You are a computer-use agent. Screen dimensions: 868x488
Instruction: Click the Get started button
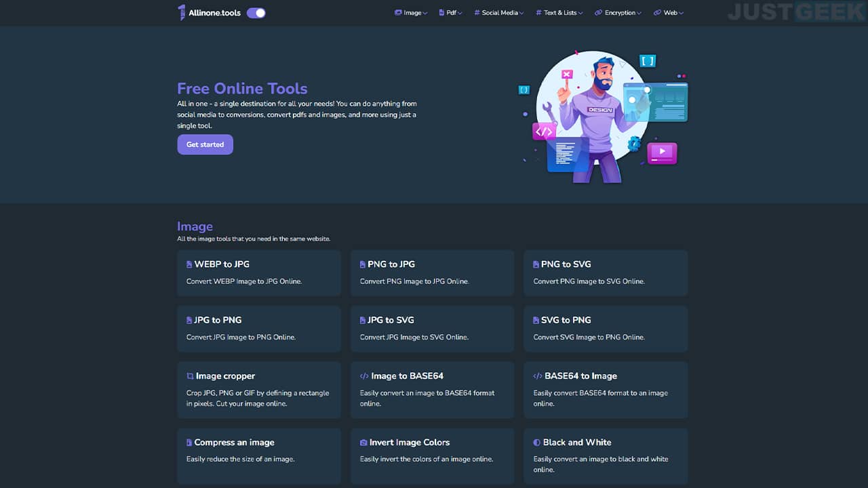pos(205,144)
